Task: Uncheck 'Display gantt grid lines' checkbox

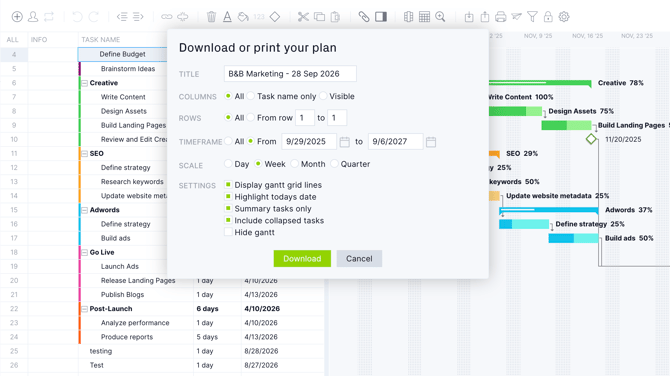Action: pos(228,185)
